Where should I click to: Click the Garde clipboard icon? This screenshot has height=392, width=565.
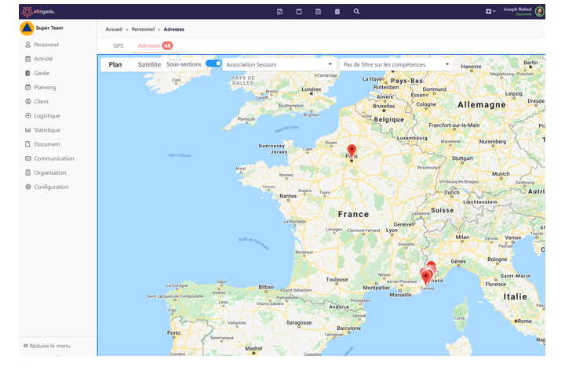(27, 73)
